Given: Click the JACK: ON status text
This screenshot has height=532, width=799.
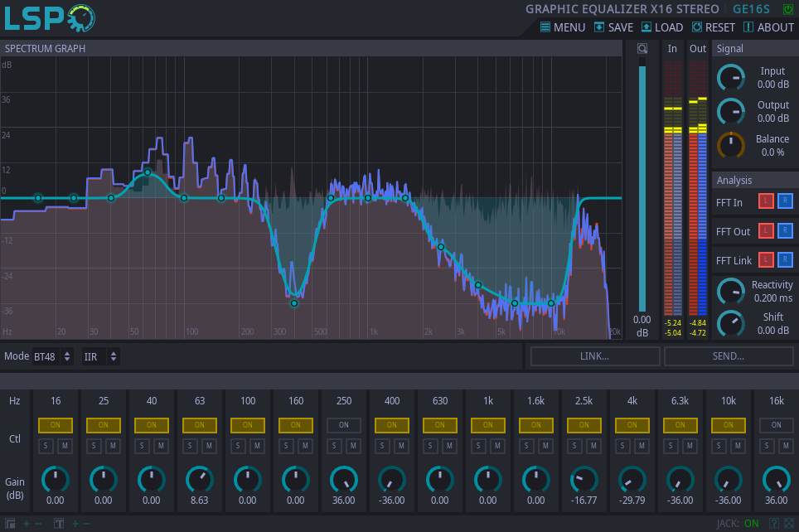Looking at the screenshot, I should (738, 524).
